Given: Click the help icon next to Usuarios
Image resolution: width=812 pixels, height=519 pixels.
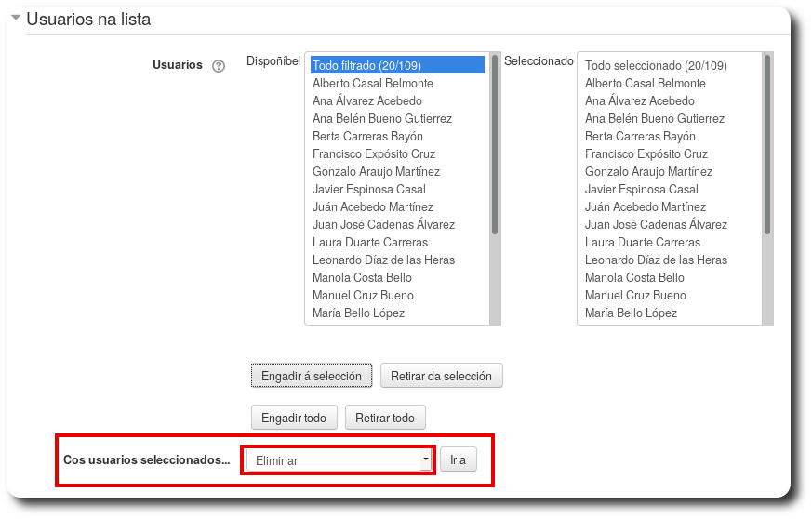Looking at the screenshot, I should tap(219, 66).
